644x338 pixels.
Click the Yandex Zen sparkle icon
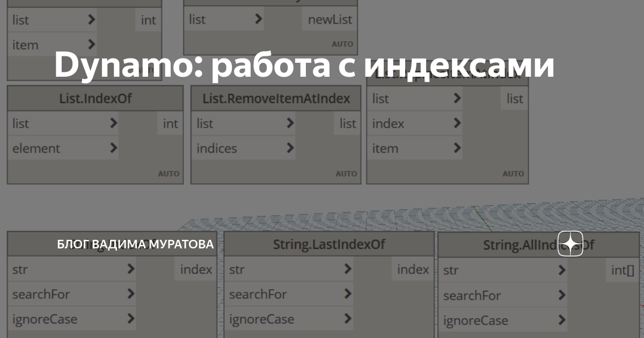[x=570, y=243]
